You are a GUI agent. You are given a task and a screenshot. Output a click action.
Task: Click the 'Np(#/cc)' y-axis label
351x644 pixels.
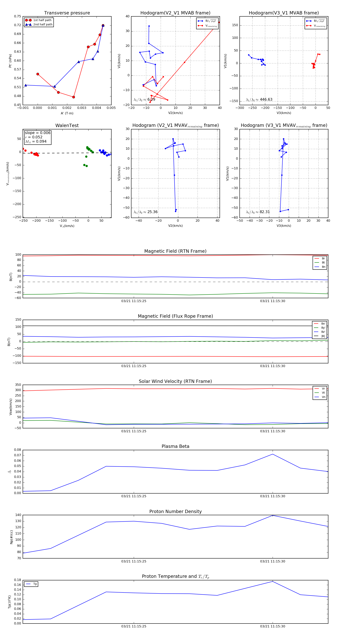11,537
